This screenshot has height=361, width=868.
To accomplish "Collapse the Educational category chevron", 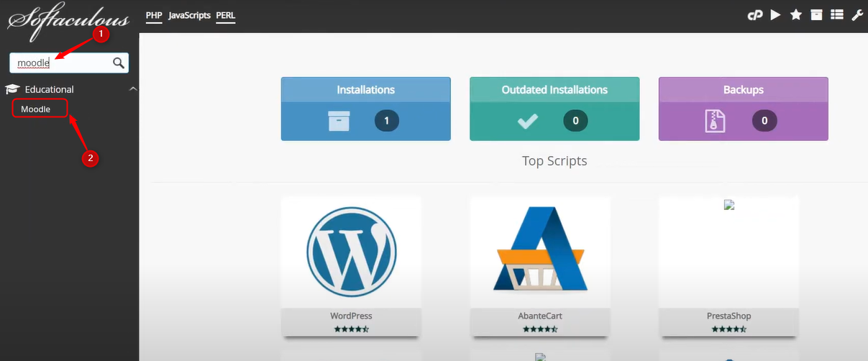I will click(x=132, y=89).
